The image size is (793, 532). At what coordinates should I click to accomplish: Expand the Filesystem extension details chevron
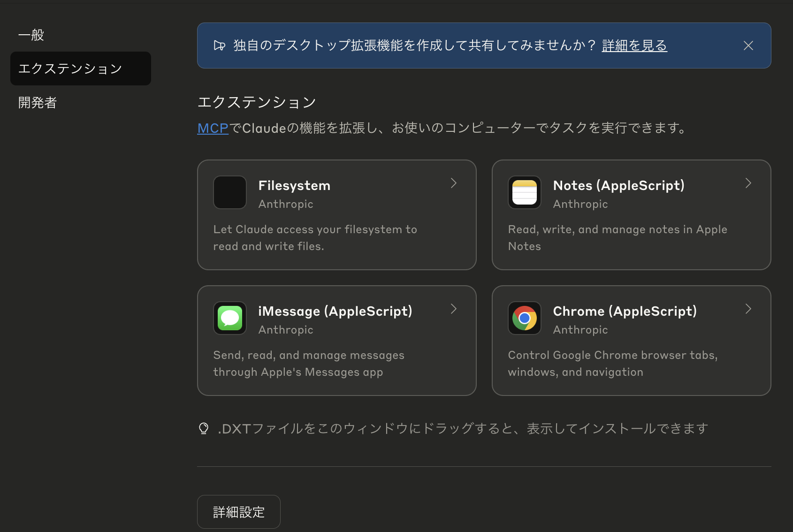453,183
